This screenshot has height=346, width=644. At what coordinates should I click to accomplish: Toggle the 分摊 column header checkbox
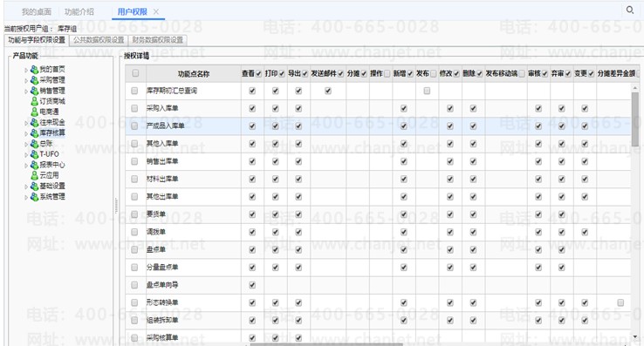(364, 74)
